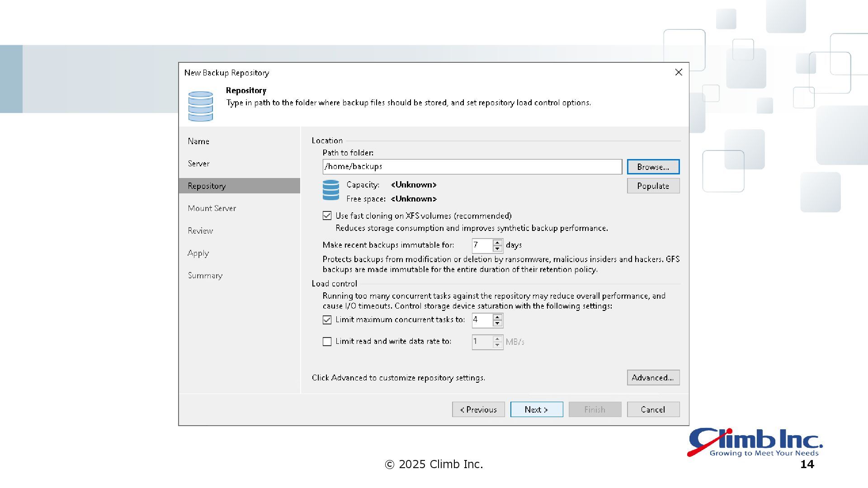Viewport: 868px width, 488px height.
Task: Click the storage capacity disk icon
Action: coord(330,190)
